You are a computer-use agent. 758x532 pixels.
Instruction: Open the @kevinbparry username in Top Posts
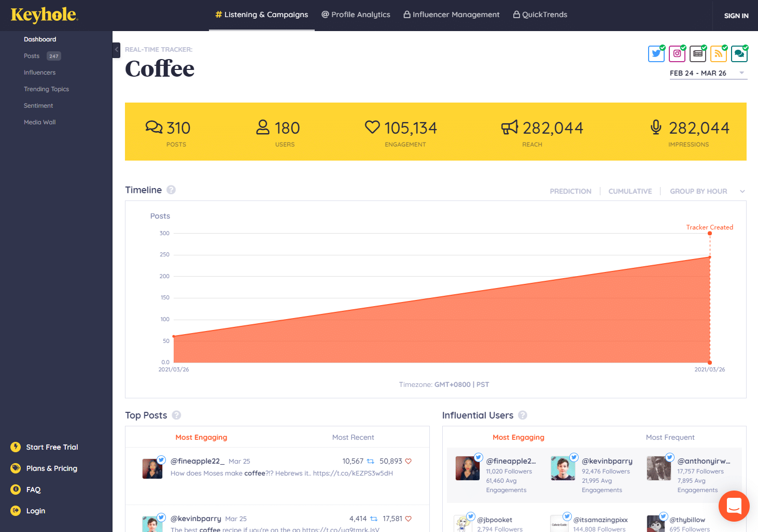(196, 519)
